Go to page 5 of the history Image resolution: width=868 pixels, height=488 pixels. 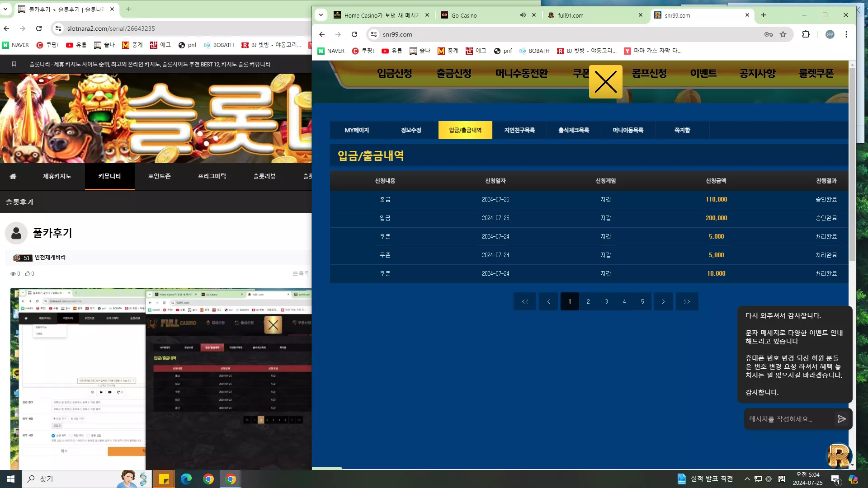coord(642,301)
